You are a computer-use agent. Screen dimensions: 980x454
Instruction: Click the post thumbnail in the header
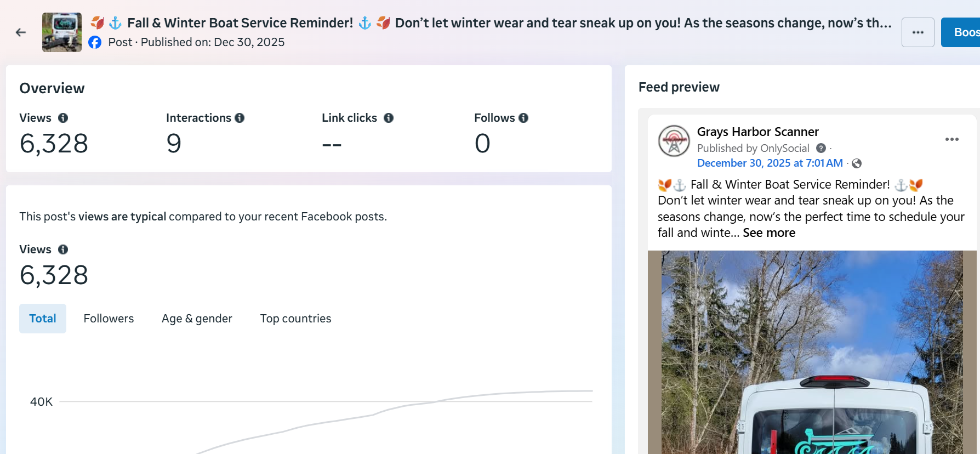(x=62, y=32)
